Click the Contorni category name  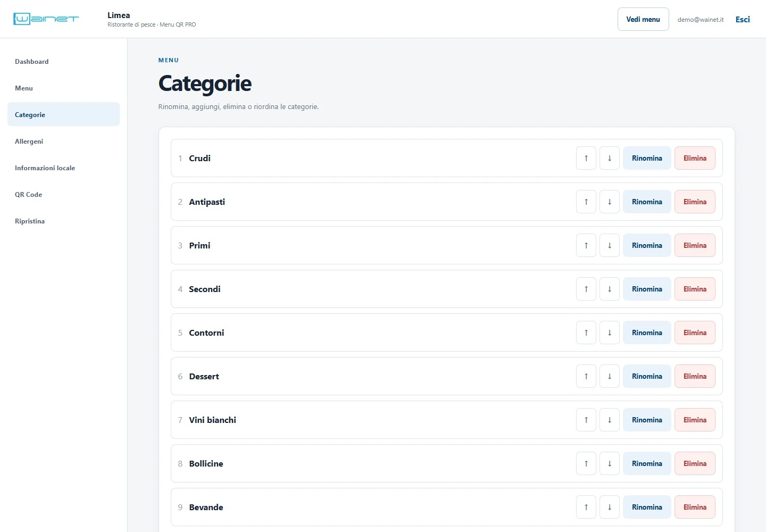(206, 332)
